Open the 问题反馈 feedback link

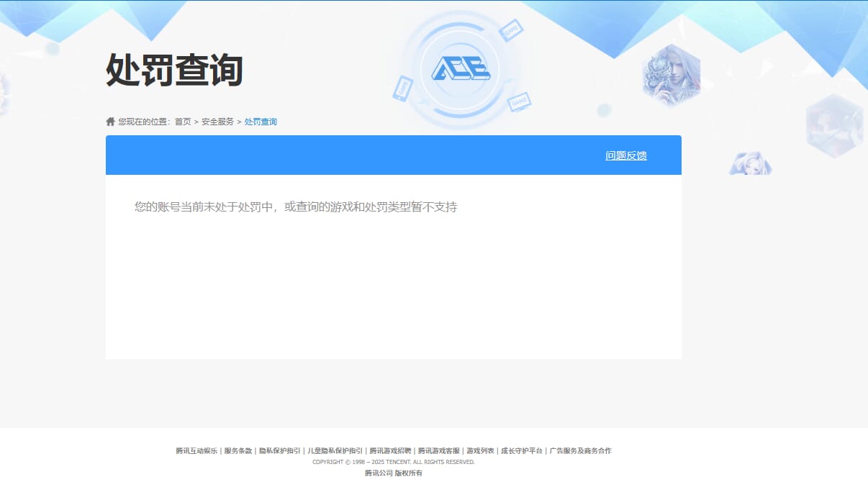coord(626,155)
